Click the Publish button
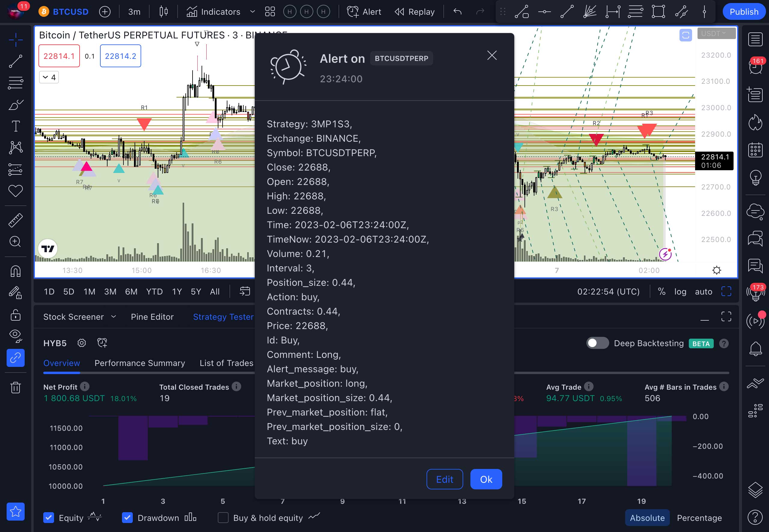The height and width of the screenshot is (532, 769). click(744, 12)
